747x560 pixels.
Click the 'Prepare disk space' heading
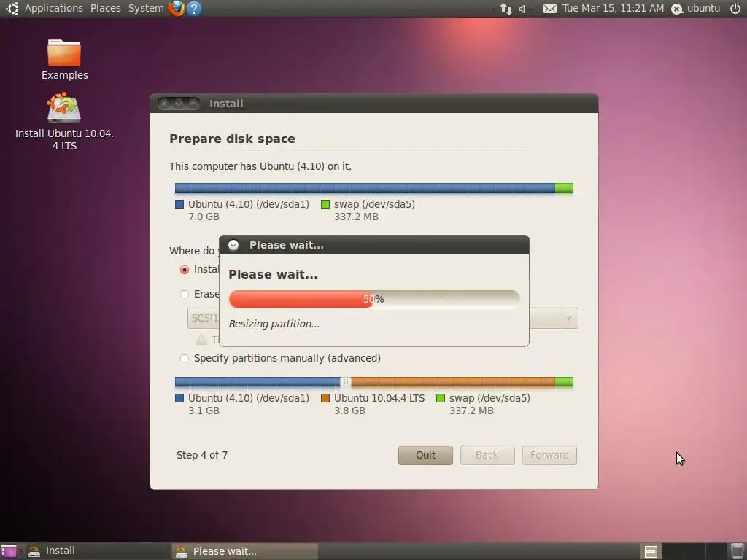click(x=233, y=139)
